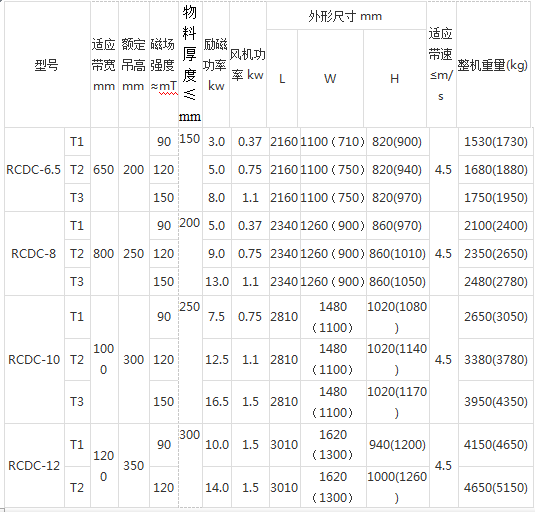Click the 1620 (1300) width cell for RCDC-12 T1
This screenshot has width=535, height=512.
[333, 445]
